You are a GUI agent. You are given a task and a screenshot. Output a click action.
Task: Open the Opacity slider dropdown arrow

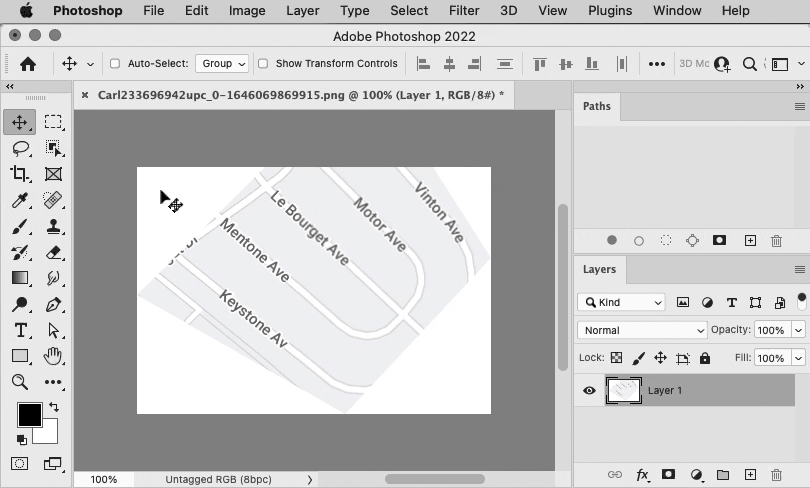pos(799,330)
